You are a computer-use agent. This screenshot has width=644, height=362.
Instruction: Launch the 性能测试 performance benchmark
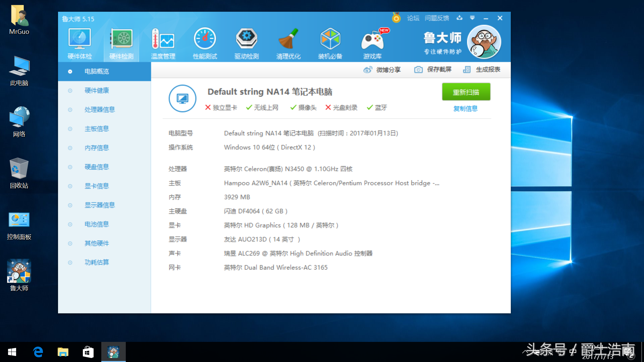pyautogui.click(x=205, y=44)
